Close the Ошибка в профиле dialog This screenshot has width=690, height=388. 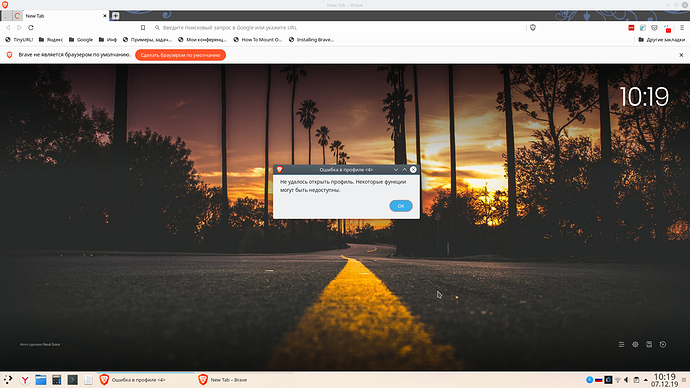click(x=413, y=169)
